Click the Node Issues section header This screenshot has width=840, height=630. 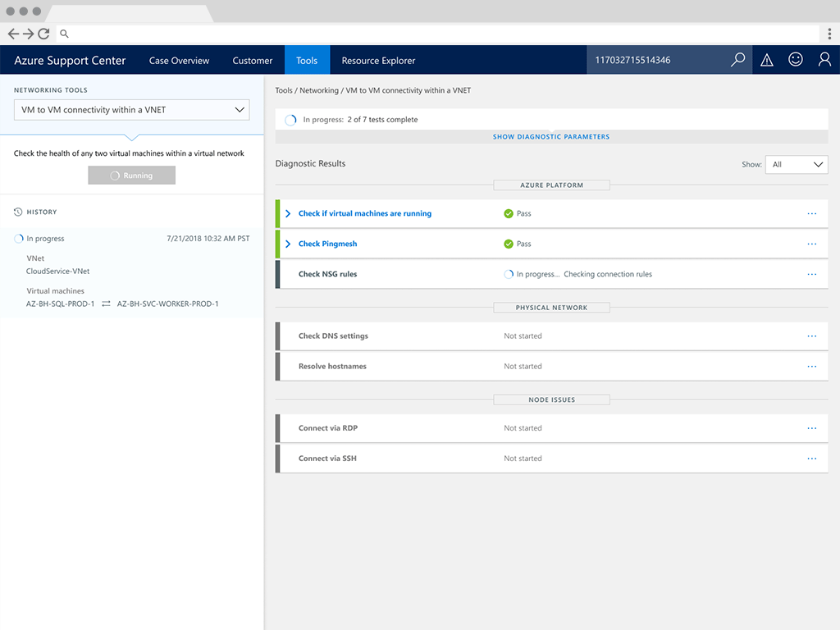click(x=551, y=399)
